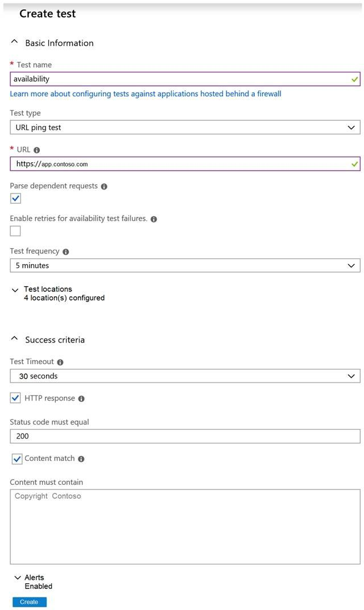
Task: Click the info icon next to URL
Action: 37,150
